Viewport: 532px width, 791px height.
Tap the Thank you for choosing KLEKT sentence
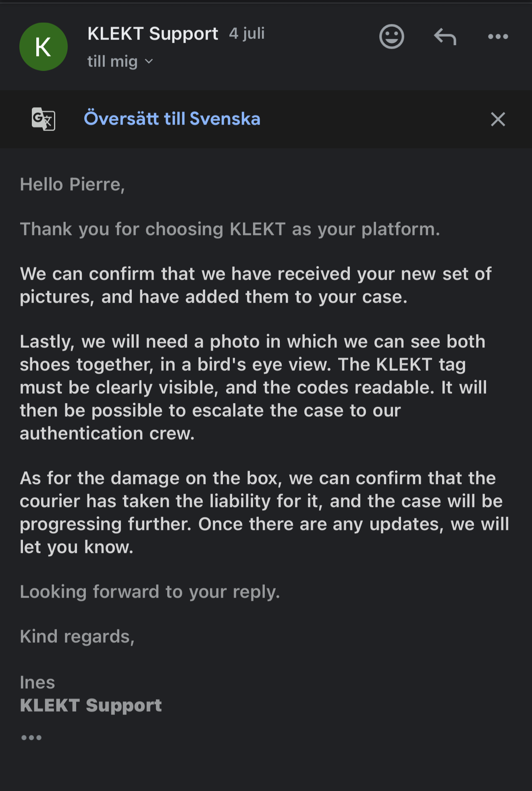tap(230, 229)
